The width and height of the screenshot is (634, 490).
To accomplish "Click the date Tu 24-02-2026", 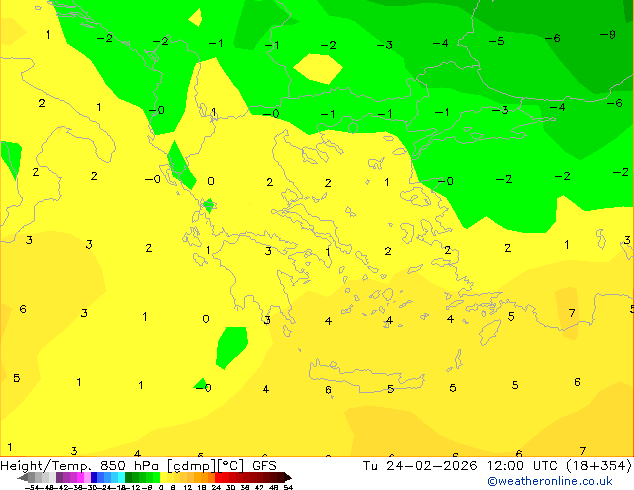I will pos(420,466).
